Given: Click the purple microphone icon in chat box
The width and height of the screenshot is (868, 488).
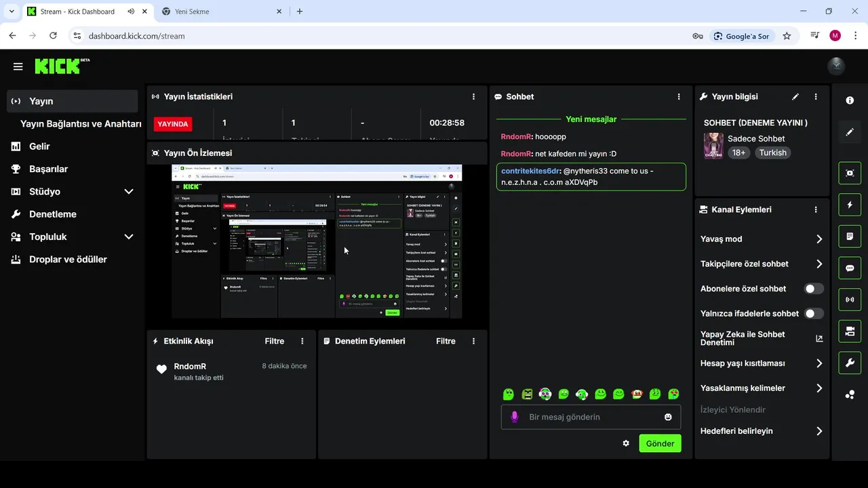Looking at the screenshot, I should (515, 417).
